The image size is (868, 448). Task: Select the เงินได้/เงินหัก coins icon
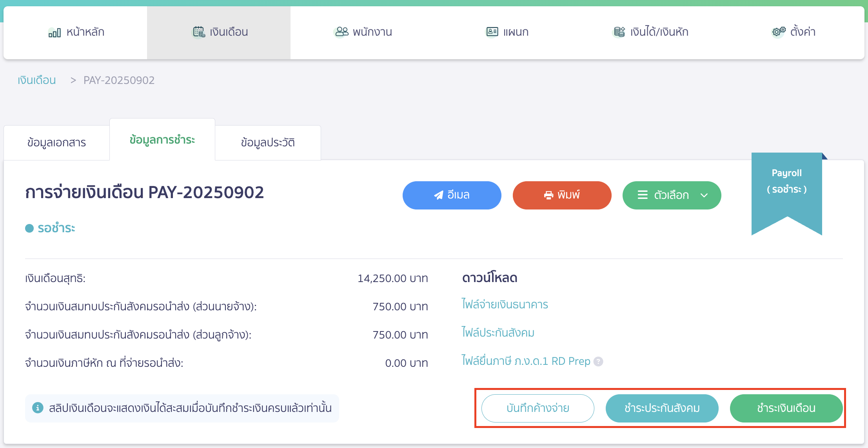click(619, 31)
